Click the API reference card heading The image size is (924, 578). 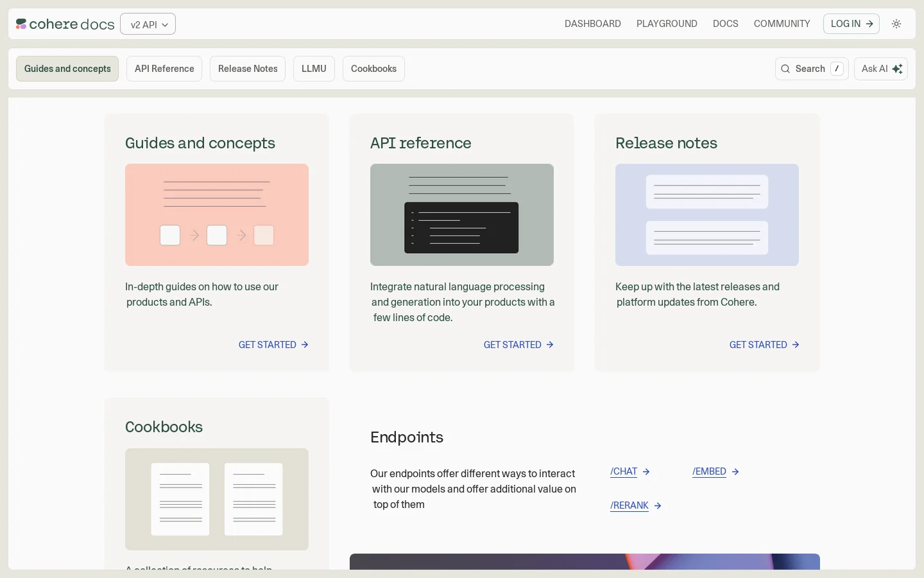pyautogui.click(x=421, y=143)
